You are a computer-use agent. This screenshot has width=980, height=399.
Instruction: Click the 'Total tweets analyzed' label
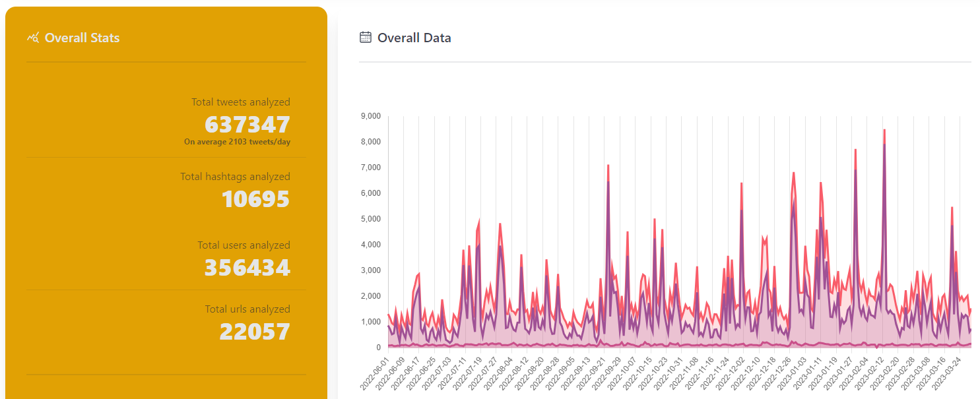pos(241,102)
